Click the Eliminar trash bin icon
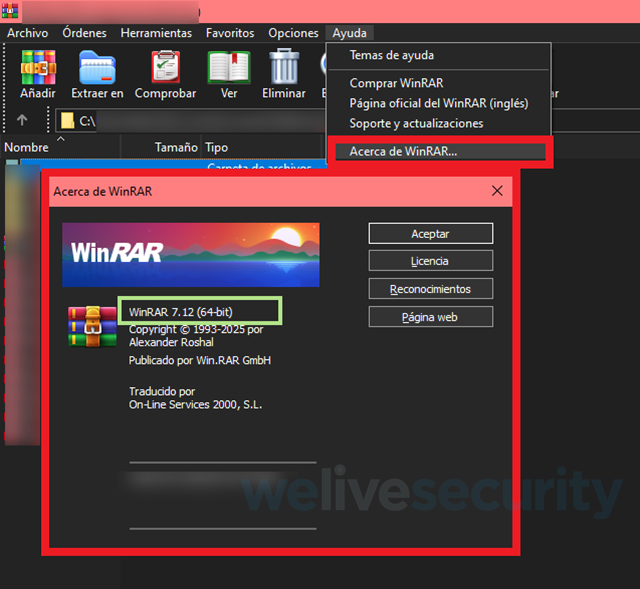The height and width of the screenshot is (589, 640). [284, 67]
